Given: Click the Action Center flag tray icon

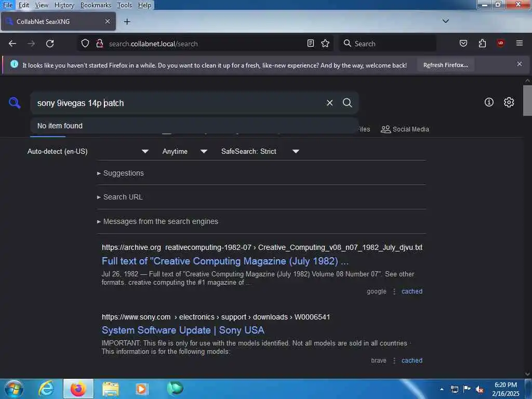Looking at the screenshot, I should point(467,389).
